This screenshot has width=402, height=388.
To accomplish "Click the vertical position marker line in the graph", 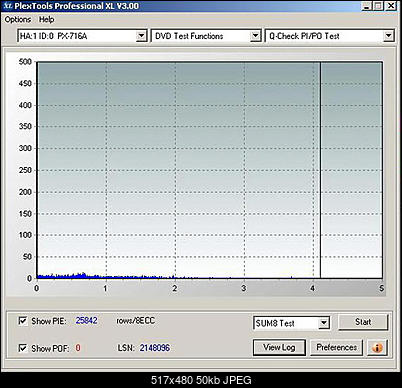I will point(320,170).
